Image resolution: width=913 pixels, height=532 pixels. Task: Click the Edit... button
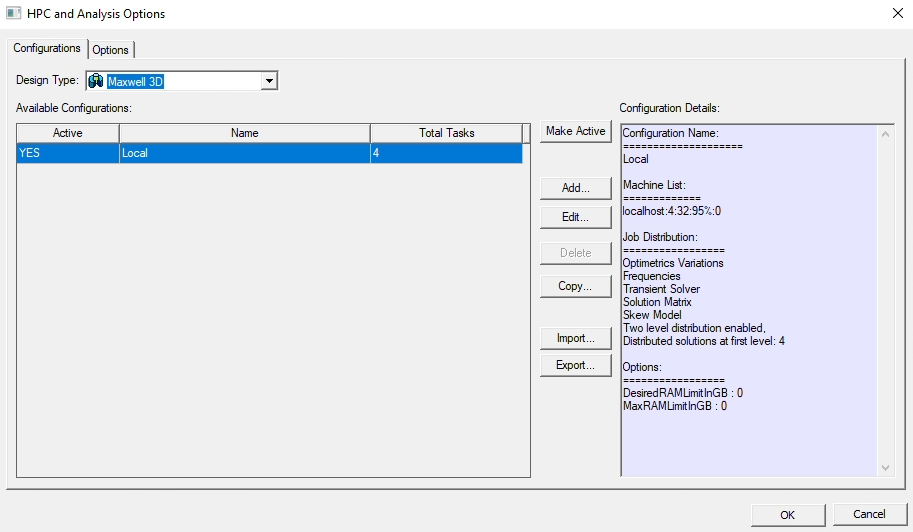tap(575, 217)
